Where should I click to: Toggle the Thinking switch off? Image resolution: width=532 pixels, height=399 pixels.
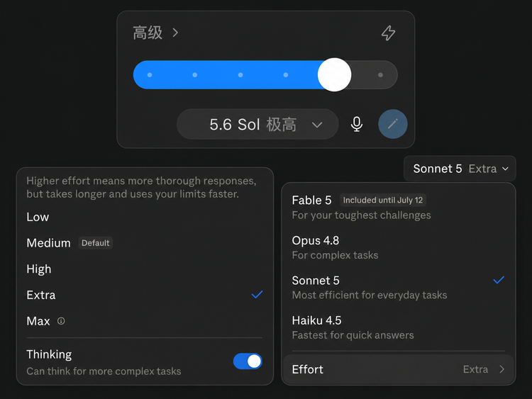point(248,361)
